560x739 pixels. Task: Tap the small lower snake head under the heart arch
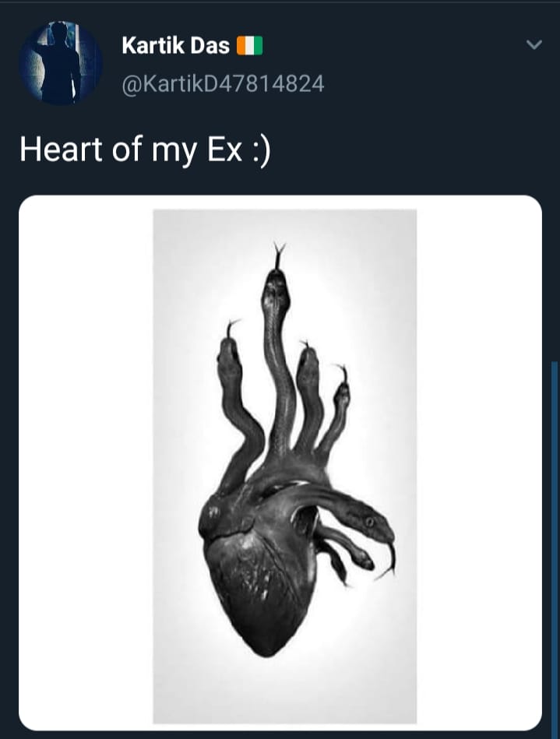[x=362, y=559]
